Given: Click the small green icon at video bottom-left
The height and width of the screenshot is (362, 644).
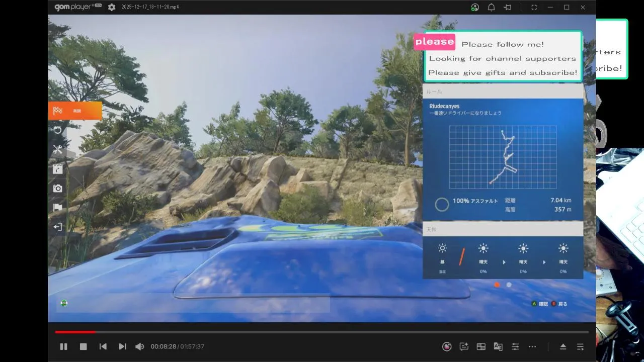Looking at the screenshot, I should [64, 303].
